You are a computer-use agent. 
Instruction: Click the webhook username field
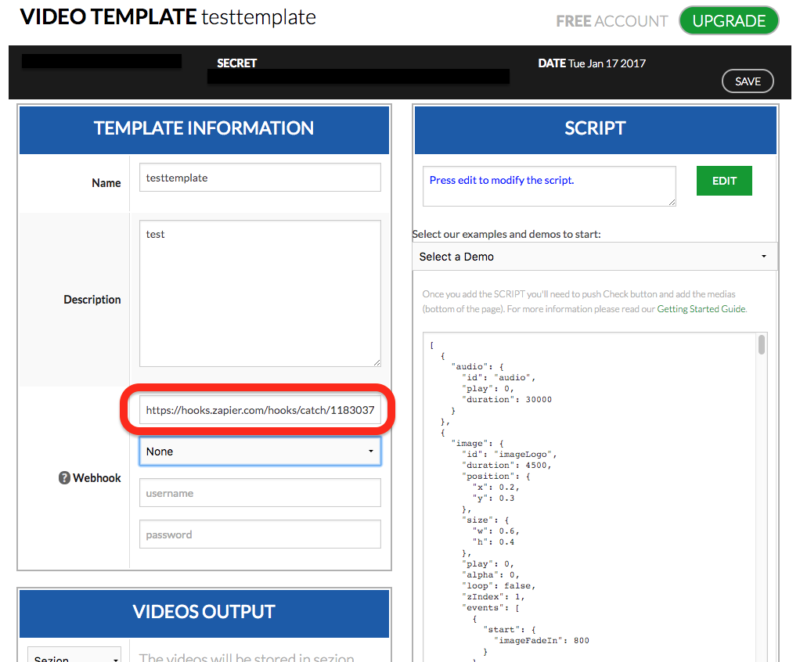click(260, 493)
